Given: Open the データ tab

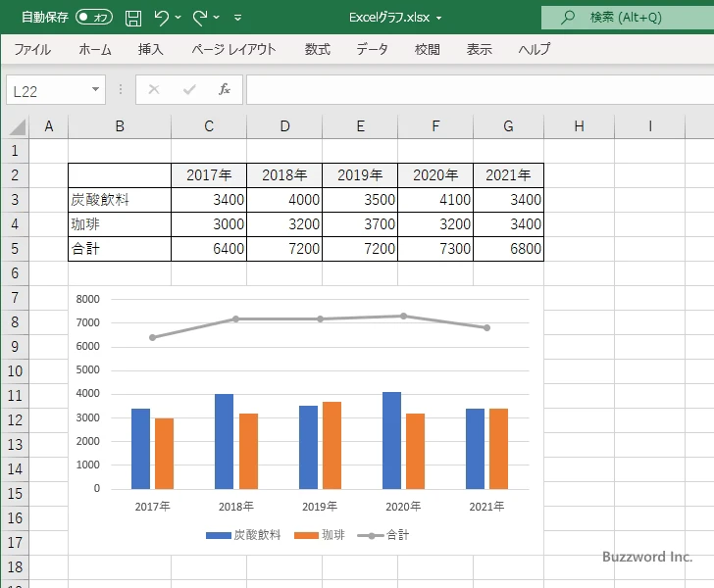Looking at the screenshot, I should tap(372, 49).
